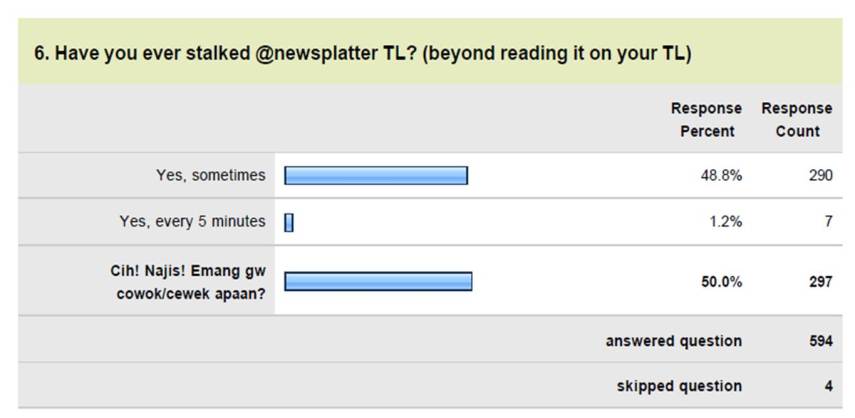The image size is (855, 418).
Task: Click the "answered question" label
Action: click(x=673, y=341)
